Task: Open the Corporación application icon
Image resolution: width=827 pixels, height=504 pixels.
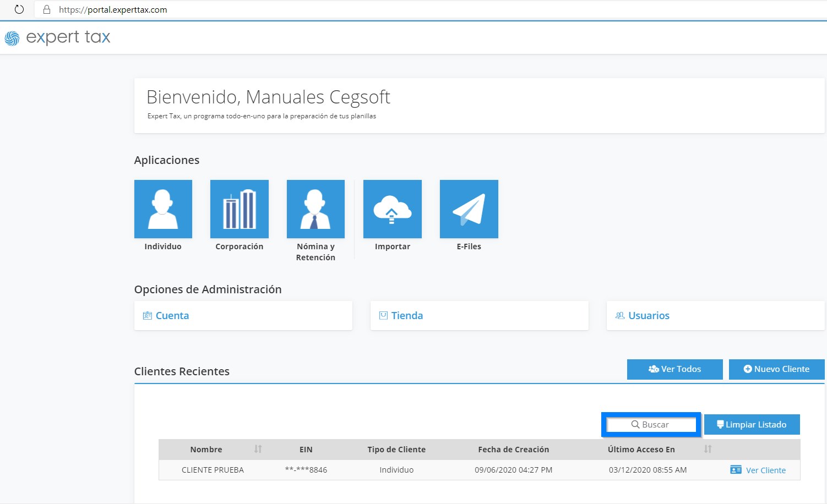Action: pos(240,209)
